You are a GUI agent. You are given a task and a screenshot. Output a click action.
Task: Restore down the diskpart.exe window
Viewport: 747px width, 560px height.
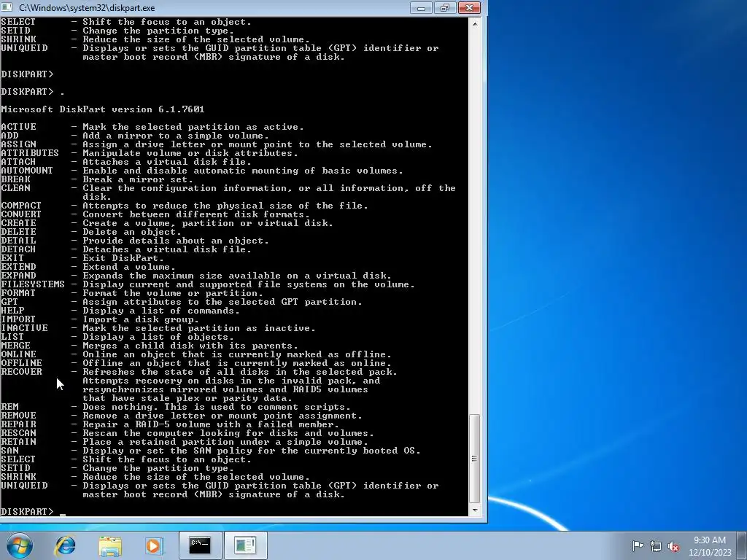point(444,7)
